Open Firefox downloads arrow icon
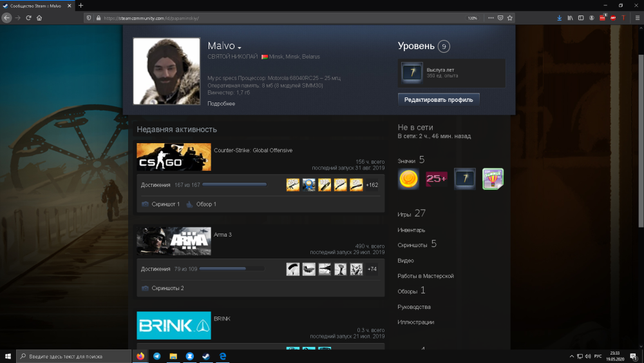Viewport: 644px width, 363px height. coord(560,18)
